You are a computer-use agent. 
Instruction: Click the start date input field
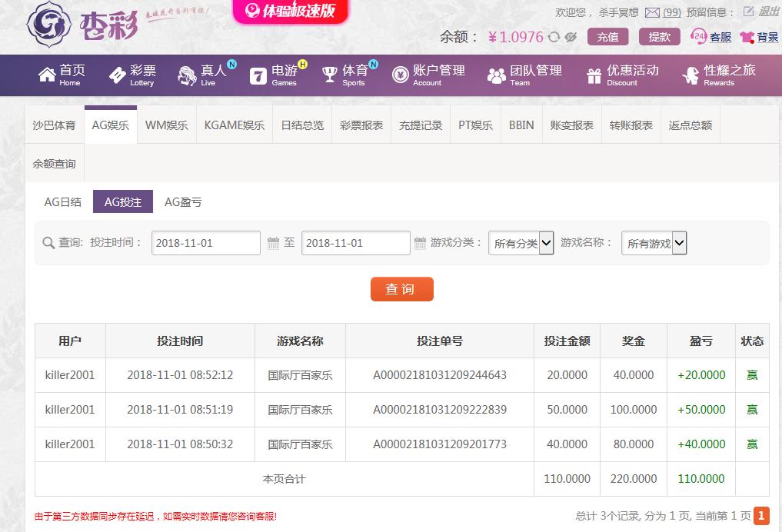[x=205, y=243]
